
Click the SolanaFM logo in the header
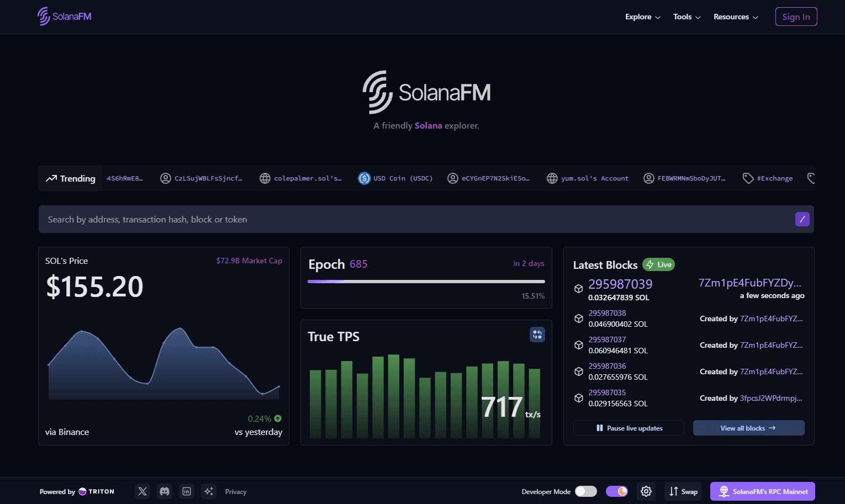64,17
